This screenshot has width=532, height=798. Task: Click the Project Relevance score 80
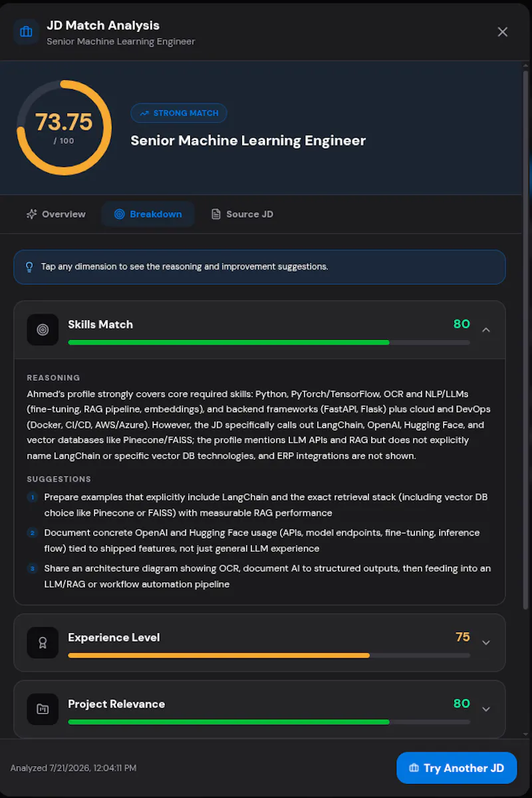(x=462, y=703)
